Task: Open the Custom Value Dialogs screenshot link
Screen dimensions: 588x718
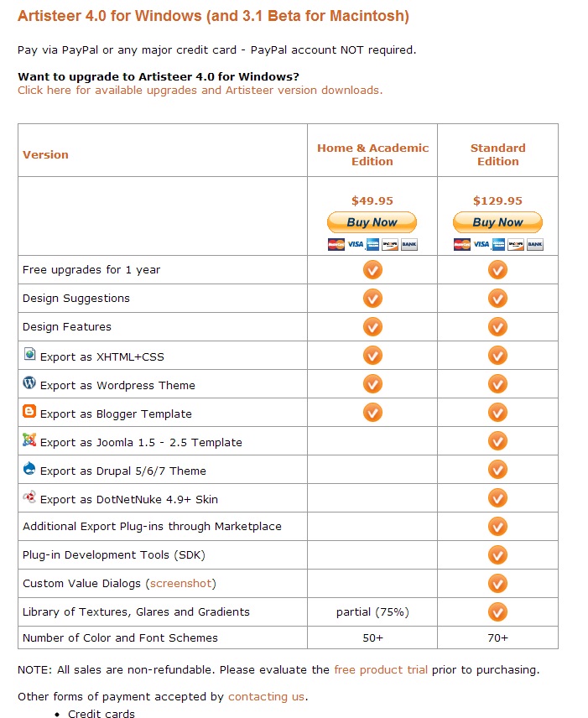Action: tap(183, 583)
